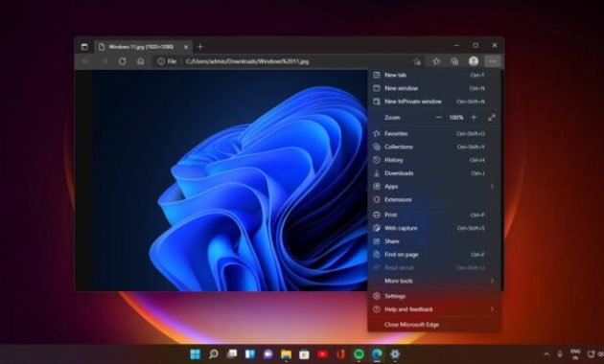Switch the ENG IN input language indicator
Image resolution: width=604 pixels, height=364 pixels.
point(575,354)
